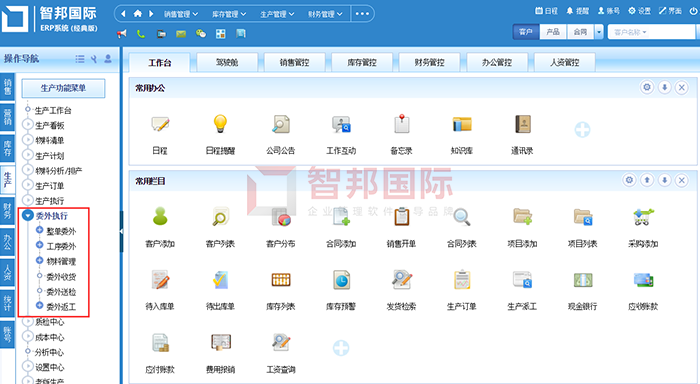Switch to 销售管控 tab

tap(294, 63)
